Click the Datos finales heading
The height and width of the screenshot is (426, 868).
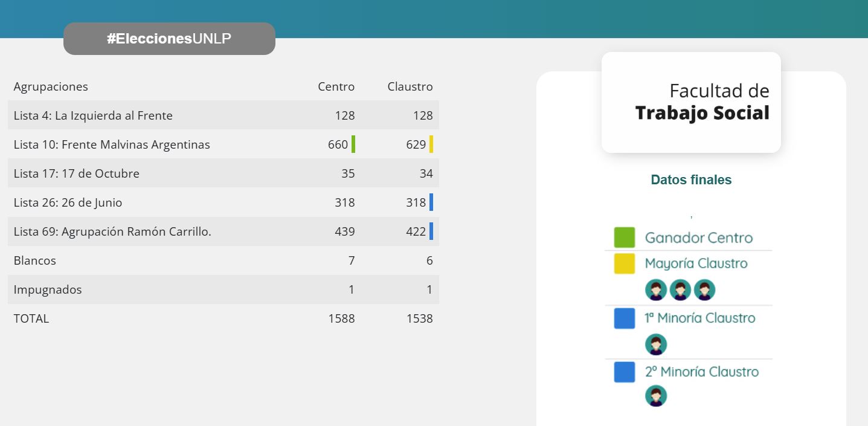click(691, 180)
